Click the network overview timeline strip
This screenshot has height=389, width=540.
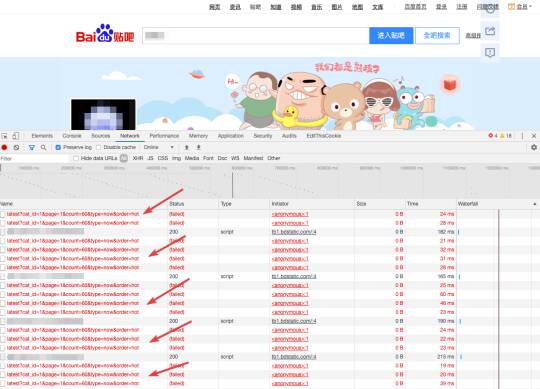tap(270, 181)
